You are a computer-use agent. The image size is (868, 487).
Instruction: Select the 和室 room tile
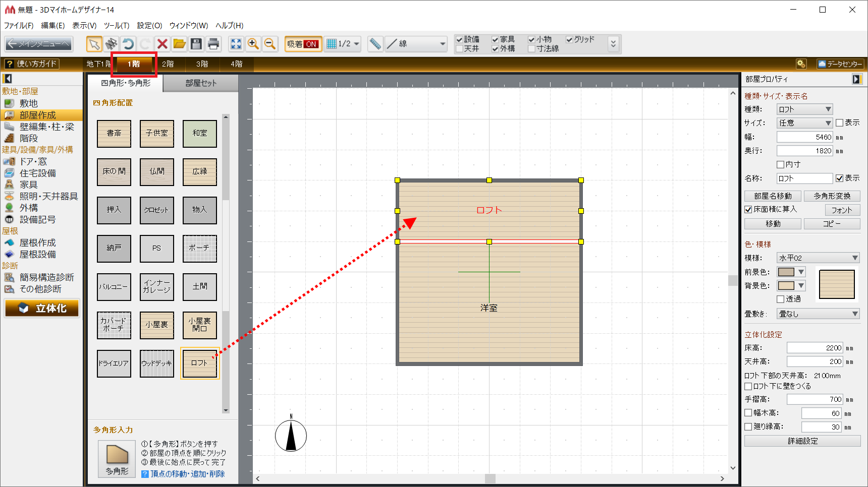tap(199, 134)
